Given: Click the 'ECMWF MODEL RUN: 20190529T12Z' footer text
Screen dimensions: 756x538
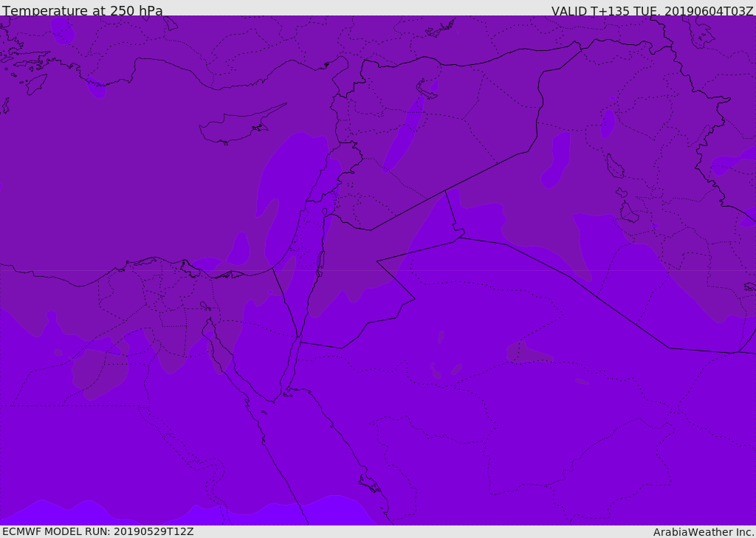Looking at the screenshot, I should click(x=98, y=531).
